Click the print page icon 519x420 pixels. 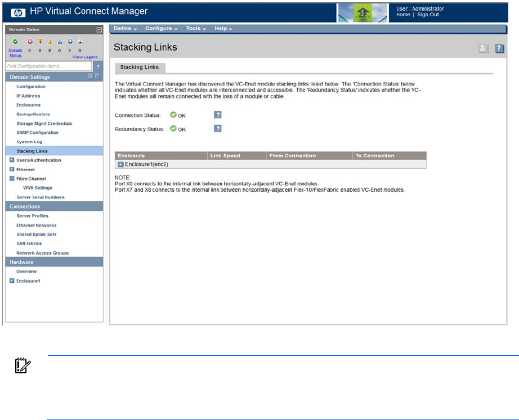483,48
